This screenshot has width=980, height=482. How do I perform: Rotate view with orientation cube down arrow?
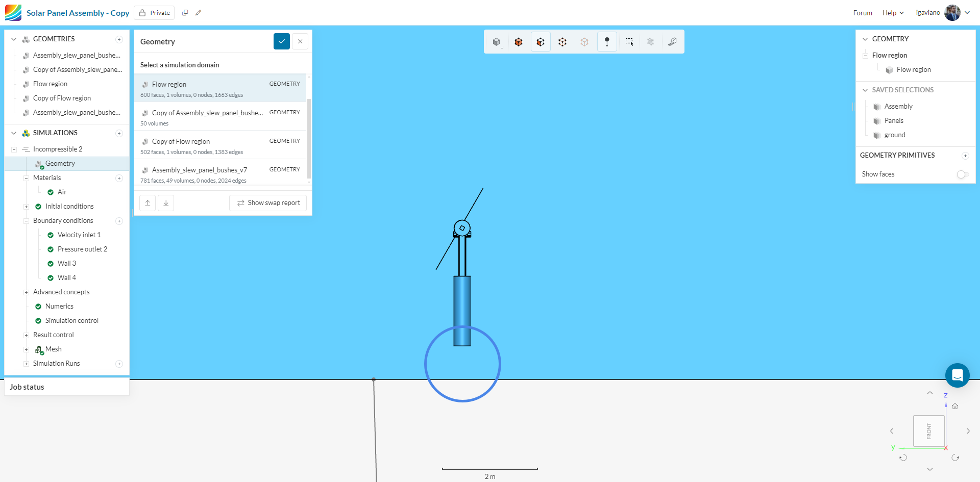(930, 469)
